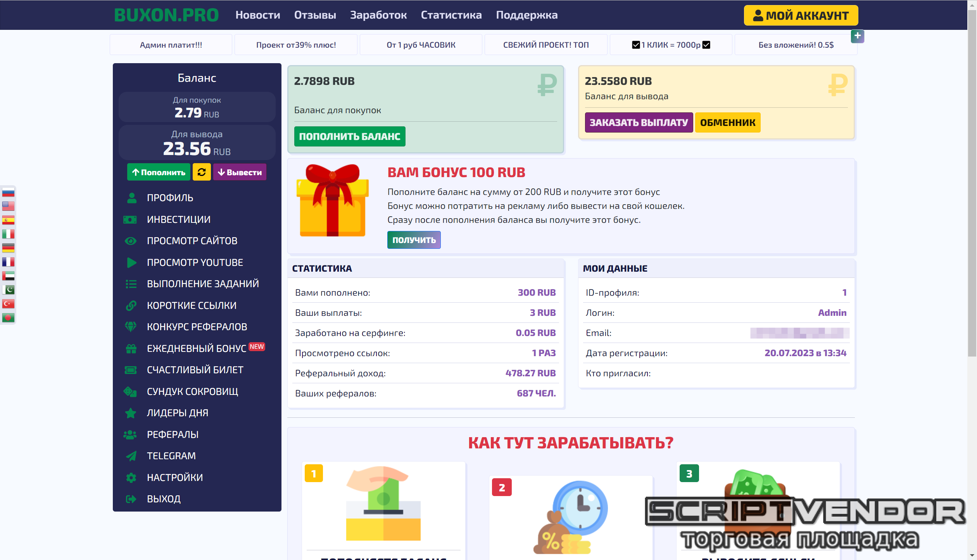This screenshot has width=977, height=560.
Task: Switch language with the Turkish flag
Action: click(8, 304)
